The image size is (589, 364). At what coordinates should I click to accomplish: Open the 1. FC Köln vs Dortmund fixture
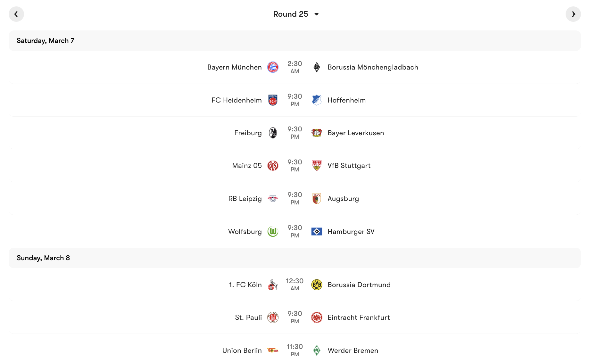click(x=294, y=285)
